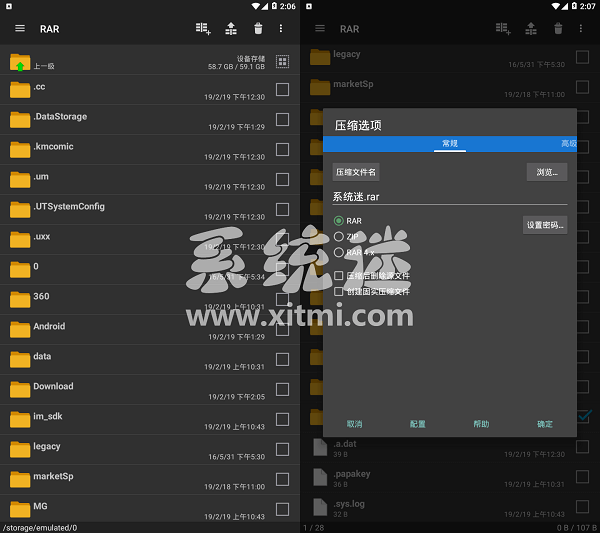This screenshot has width=600, height=533.
Task: Switch to the 高级 tab
Action: click(569, 143)
